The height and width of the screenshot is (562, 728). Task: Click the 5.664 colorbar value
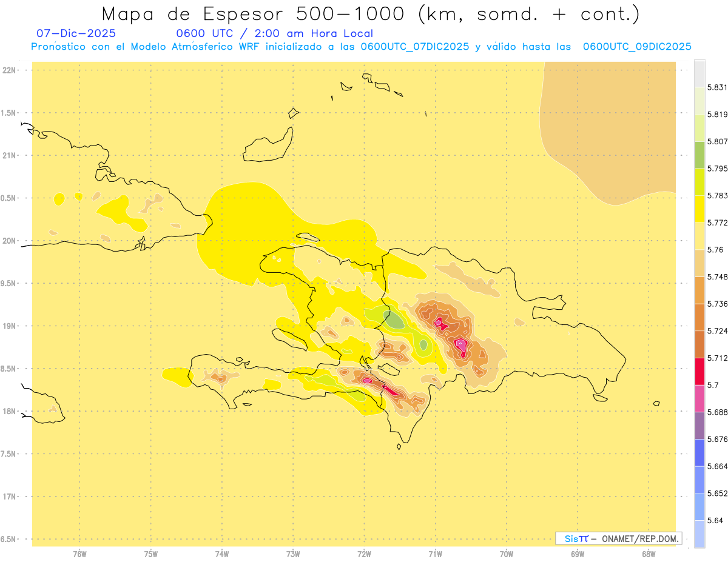[718, 466]
